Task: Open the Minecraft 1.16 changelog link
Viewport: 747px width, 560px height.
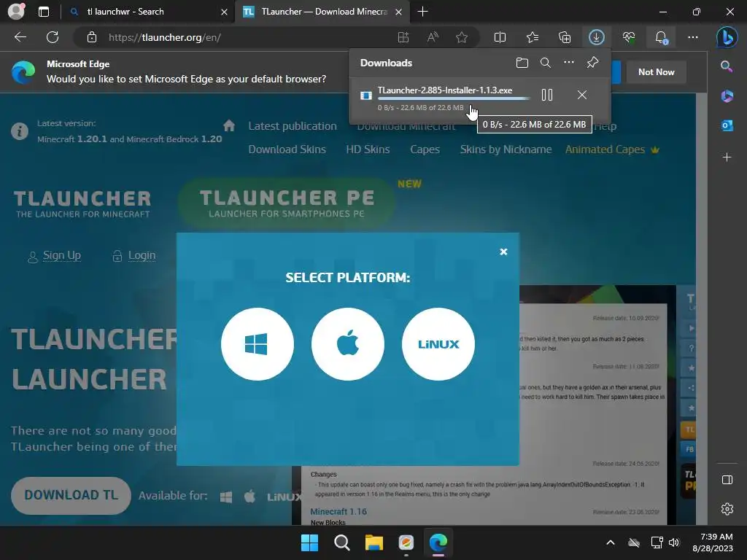Action: click(338, 511)
